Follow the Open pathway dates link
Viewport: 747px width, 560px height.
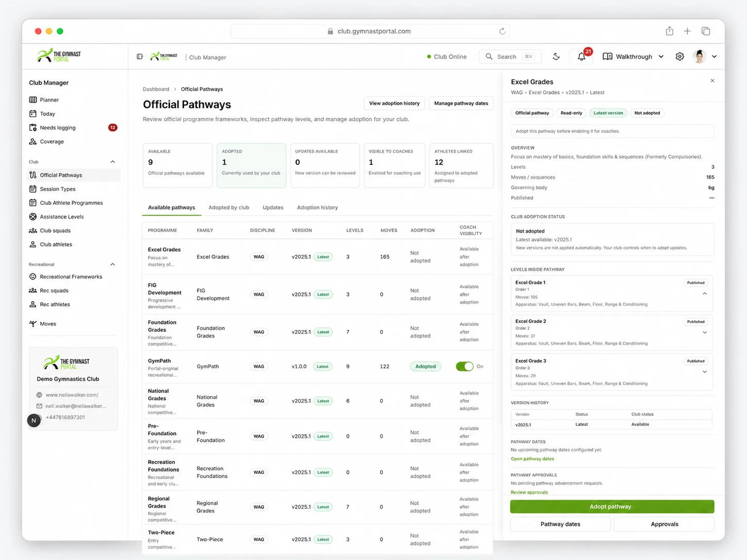click(x=532, y=458)
